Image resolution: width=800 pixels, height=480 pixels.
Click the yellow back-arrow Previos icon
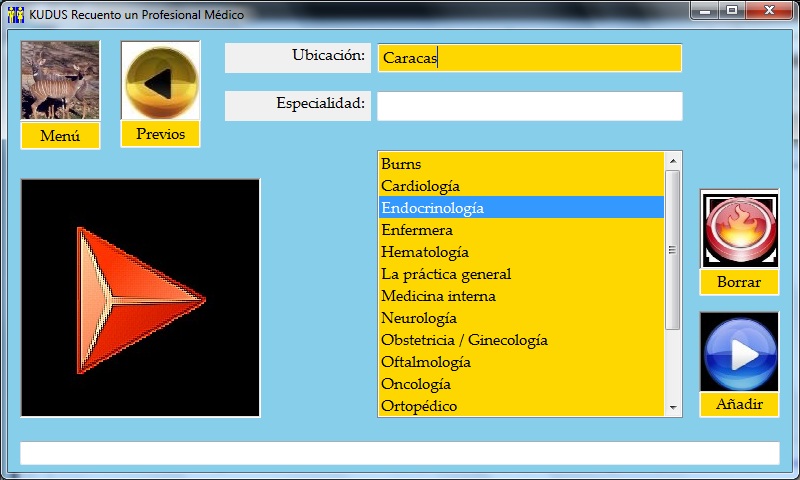tap(160, 81)
